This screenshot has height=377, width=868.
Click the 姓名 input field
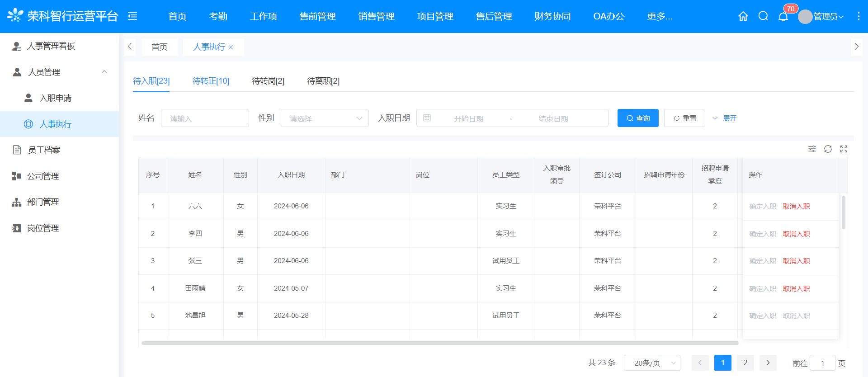click(x=205, y=118)
